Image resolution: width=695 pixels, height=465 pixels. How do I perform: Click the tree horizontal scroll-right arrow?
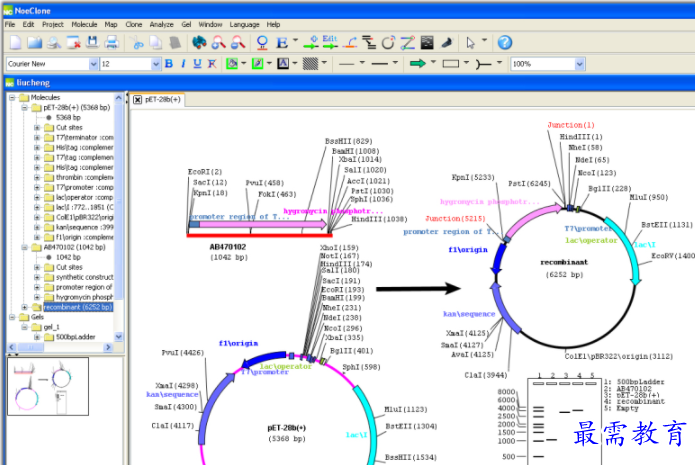(x=108, y=348)
